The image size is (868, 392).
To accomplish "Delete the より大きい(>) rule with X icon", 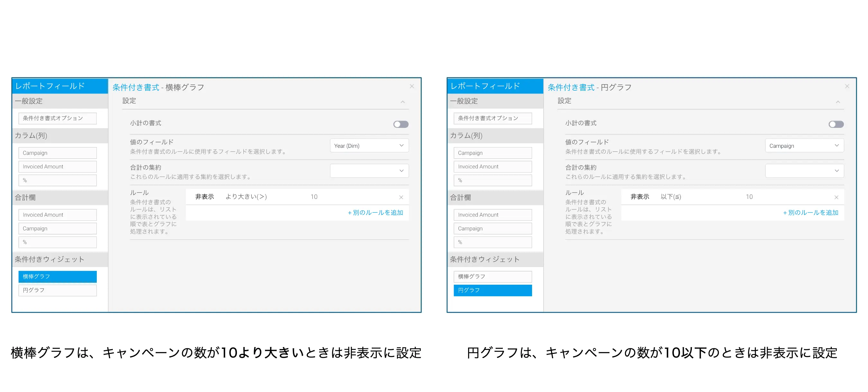I will pos(401,197).
